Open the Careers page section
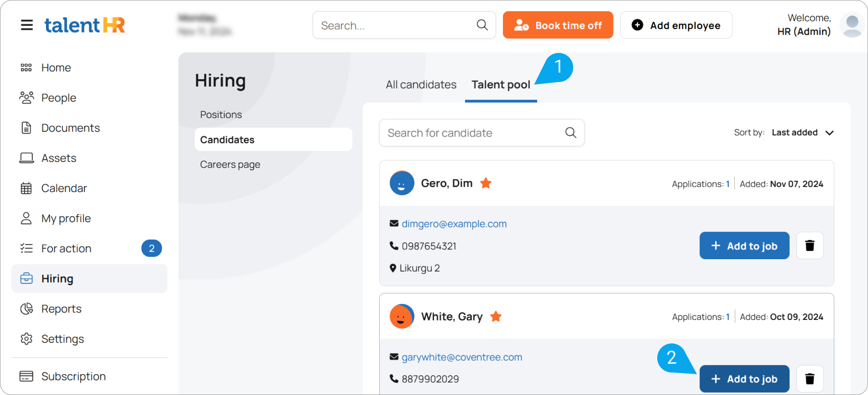 (230, 164)
